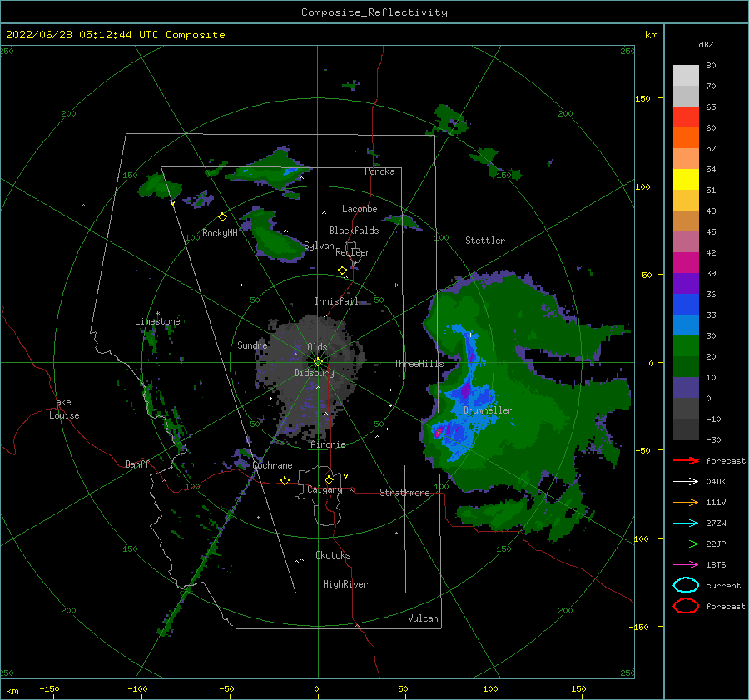The width and height of the screenshot is (749, 700).
Task: Click the cyan 27ZW arrow legend icon
Action: [686, 524]
